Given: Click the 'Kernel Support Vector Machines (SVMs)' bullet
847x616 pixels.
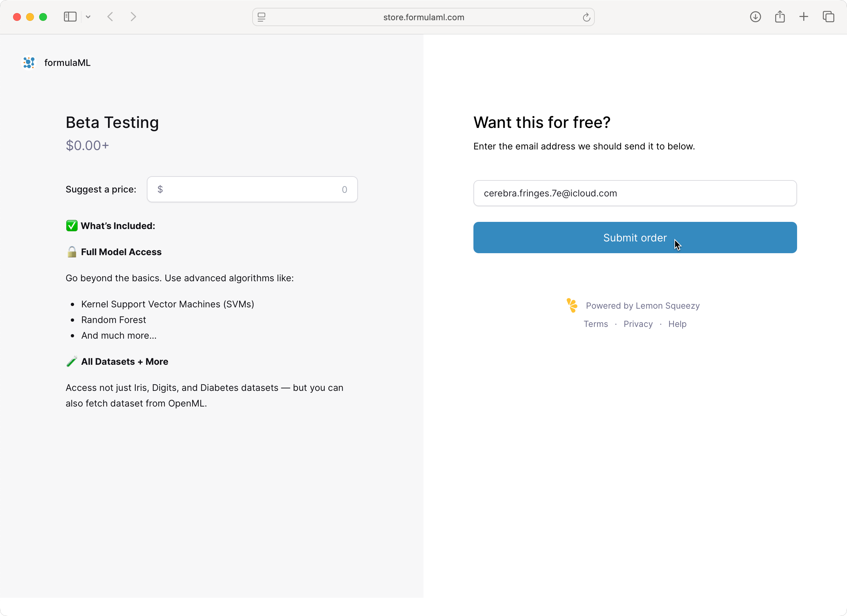Looking at the screenshot, I should (x=168, y=304).
